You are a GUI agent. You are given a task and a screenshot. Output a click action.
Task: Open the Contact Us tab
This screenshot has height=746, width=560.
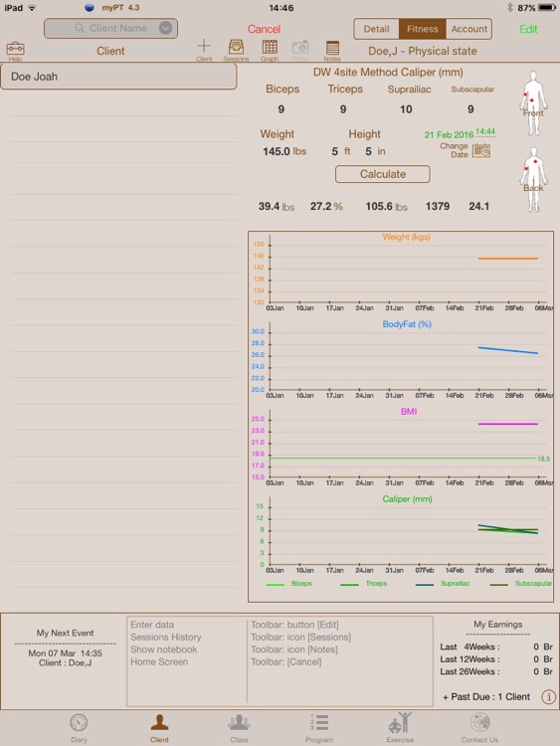479,728
